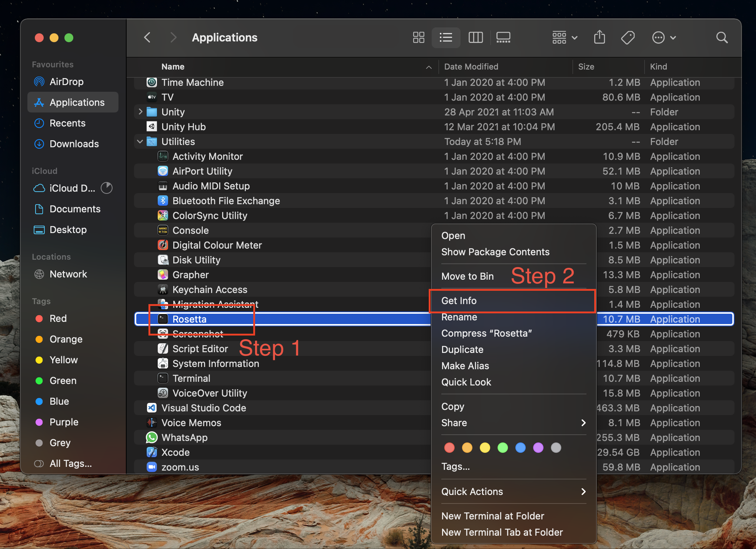The image size is (756, 549).
Task: Switch to gallery view
Action: click(503, 38)
